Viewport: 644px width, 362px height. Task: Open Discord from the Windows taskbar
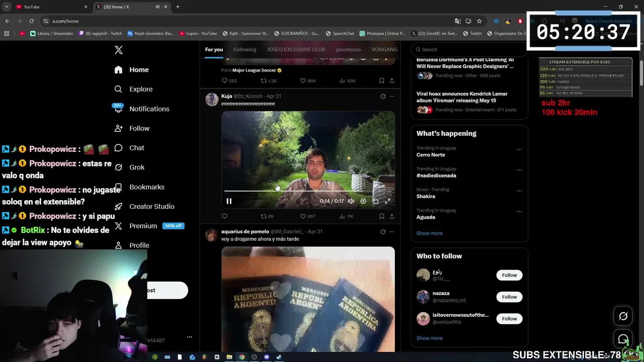[x=266, y=357]
